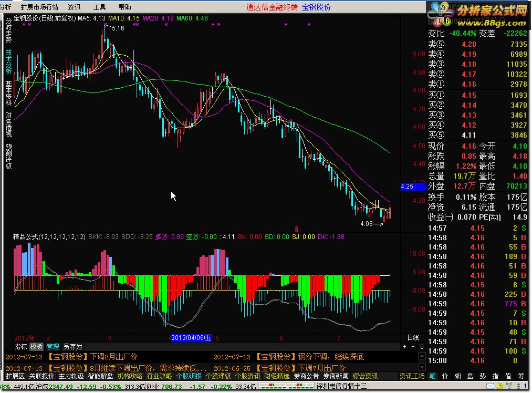This screenshot has width=532, height=393.
Task: Switch to the 券商新闻 bottom tab
Action: click(336, 376)
